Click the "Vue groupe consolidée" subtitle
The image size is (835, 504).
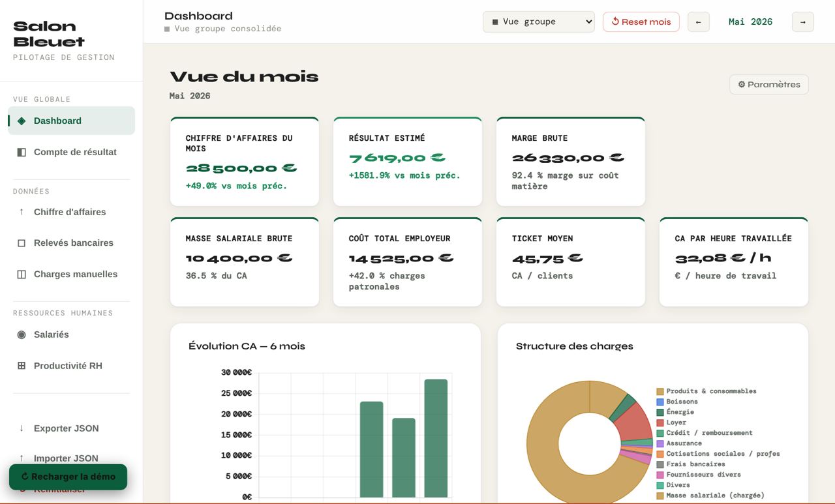point(228,29)
